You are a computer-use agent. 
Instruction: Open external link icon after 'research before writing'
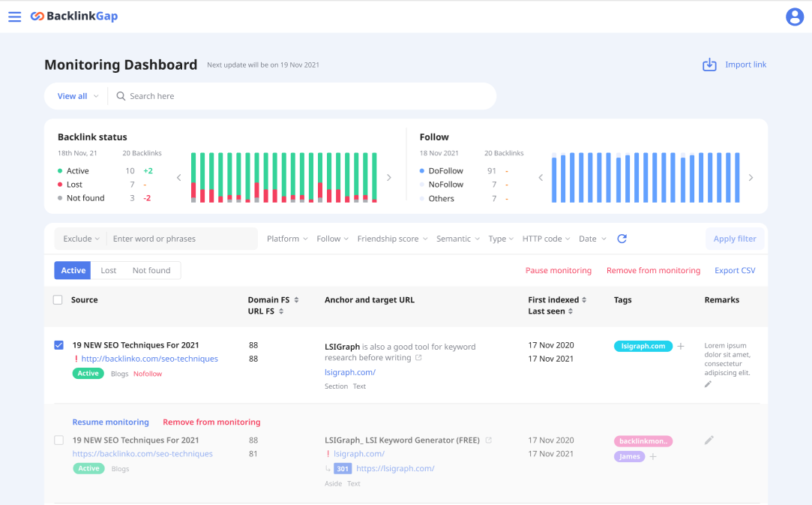(418, 358)
